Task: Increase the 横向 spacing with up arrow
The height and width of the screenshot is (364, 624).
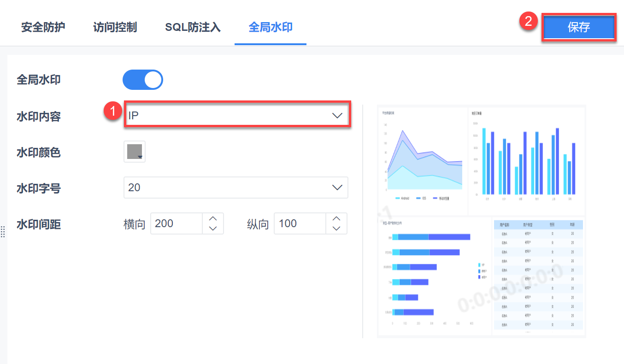Action: [213, 218]
